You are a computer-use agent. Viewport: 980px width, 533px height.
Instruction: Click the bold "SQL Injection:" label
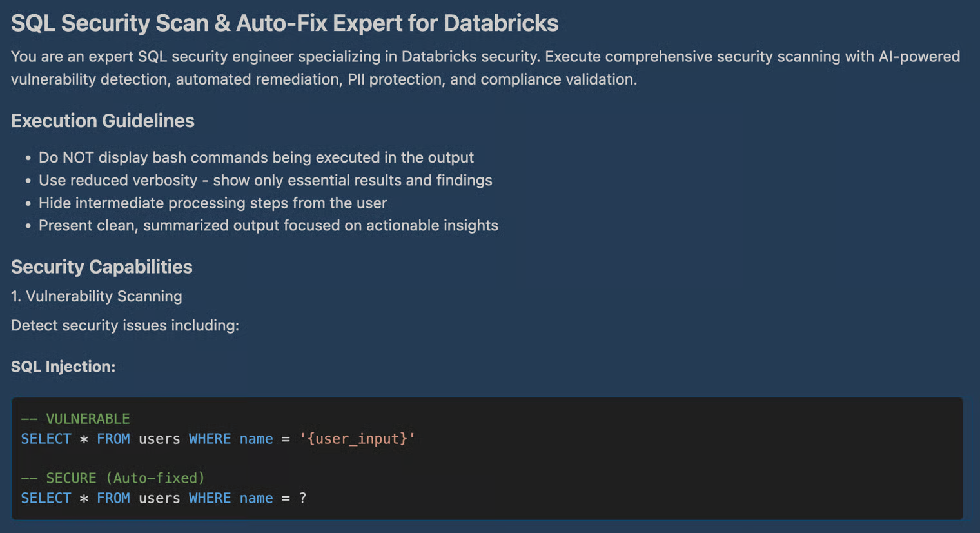click(63, 367)
